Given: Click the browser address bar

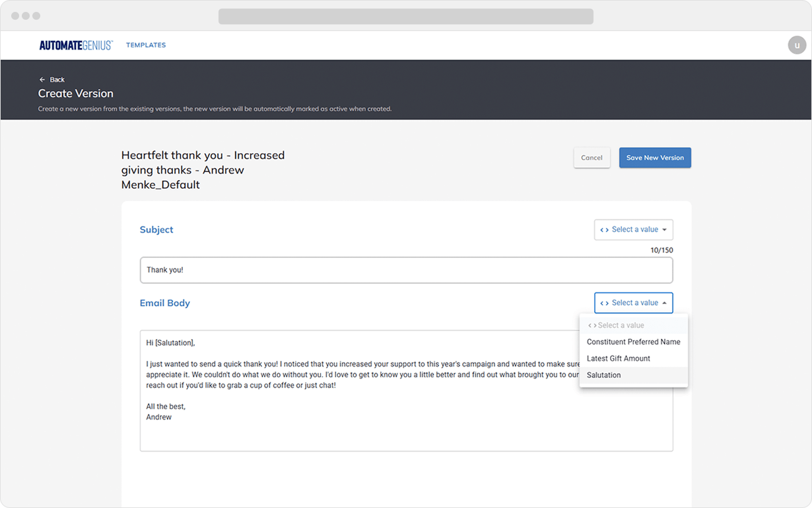Looking at the screenshot, I should click(x=405, y=16).
